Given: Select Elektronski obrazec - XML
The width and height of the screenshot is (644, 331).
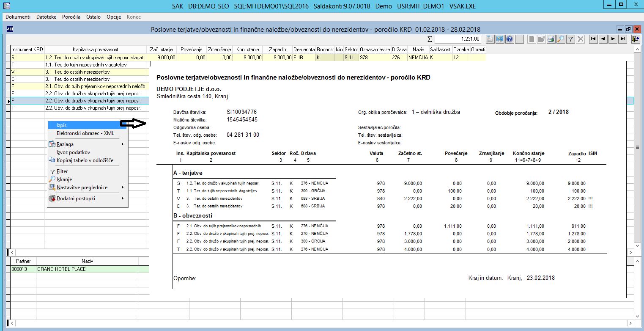Looking at the screenshot, I should click(87, 133).
